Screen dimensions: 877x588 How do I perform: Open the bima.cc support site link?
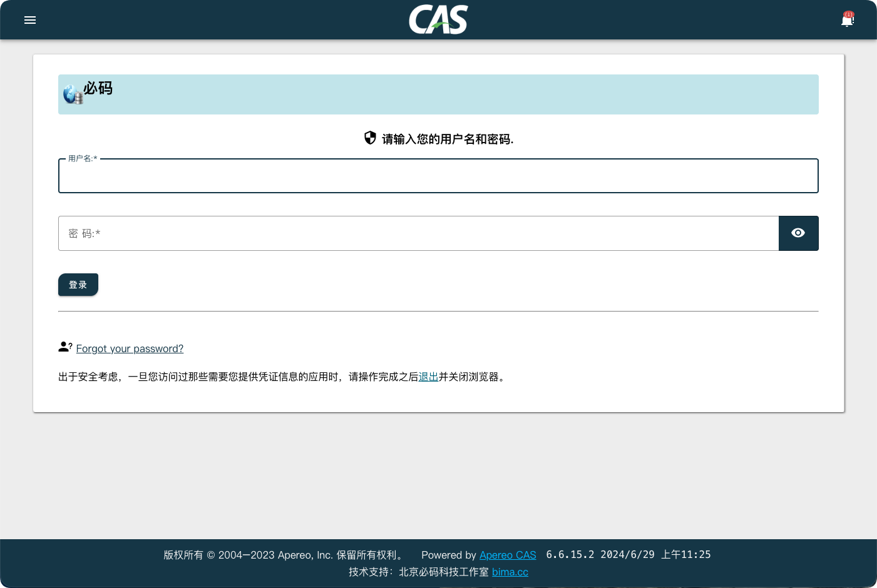[x=510, y=572]
